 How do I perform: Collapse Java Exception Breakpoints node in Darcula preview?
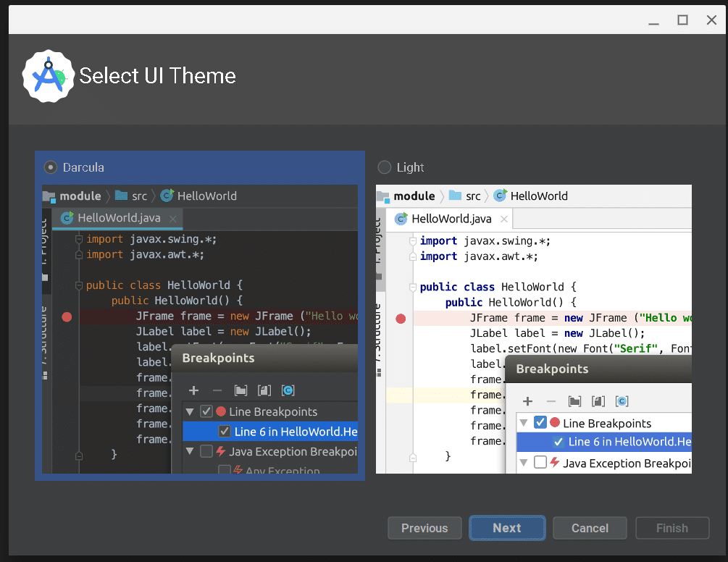pyautogui.click(x=190, y=451)
